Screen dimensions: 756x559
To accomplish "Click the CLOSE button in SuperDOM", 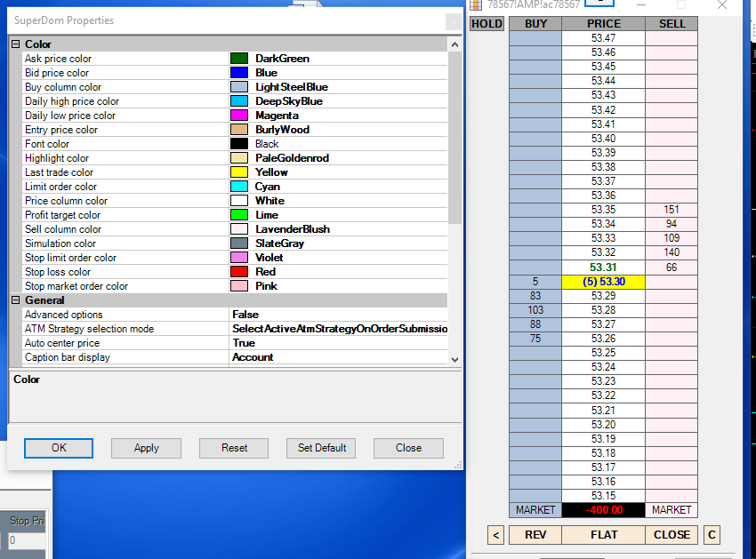I will click(672, 535).
